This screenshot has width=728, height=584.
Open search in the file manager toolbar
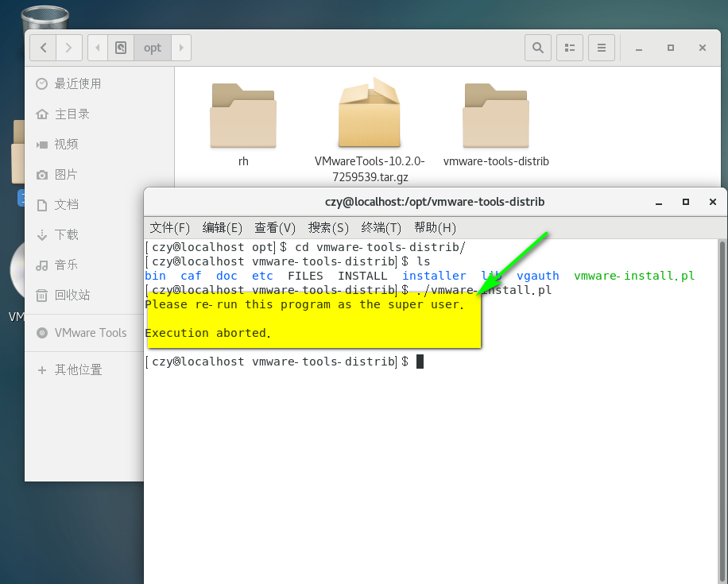coord(537,48)
